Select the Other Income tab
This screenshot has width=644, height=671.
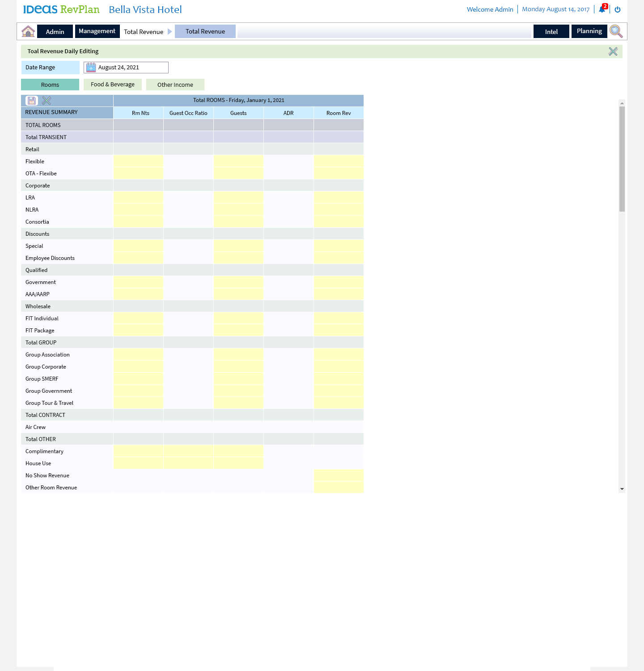175,85
